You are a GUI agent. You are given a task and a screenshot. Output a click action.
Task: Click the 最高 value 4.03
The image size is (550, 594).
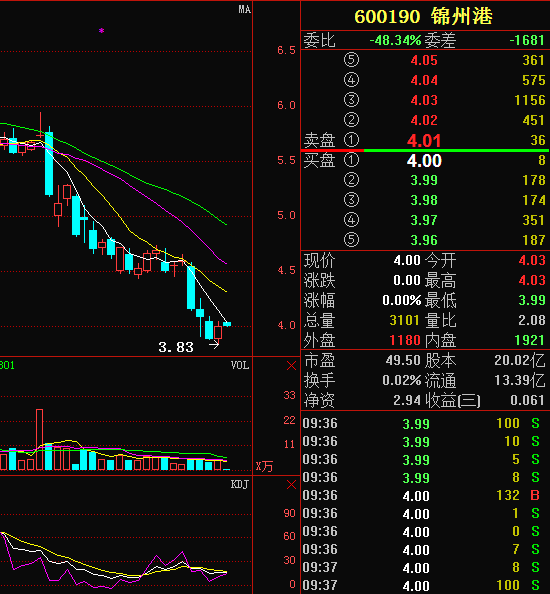pyautogui.click(x=532, y=280)
